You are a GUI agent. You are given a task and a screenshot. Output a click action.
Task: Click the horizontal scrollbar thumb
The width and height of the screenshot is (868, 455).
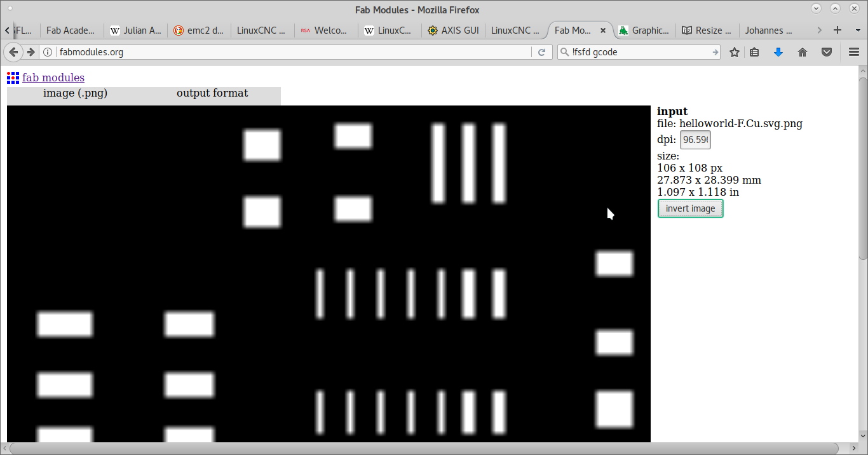coord(424,449)
